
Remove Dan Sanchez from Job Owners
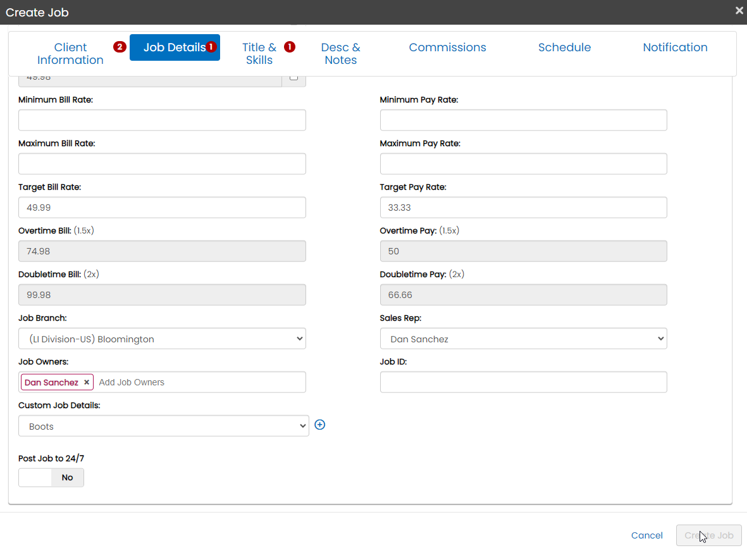87,382
